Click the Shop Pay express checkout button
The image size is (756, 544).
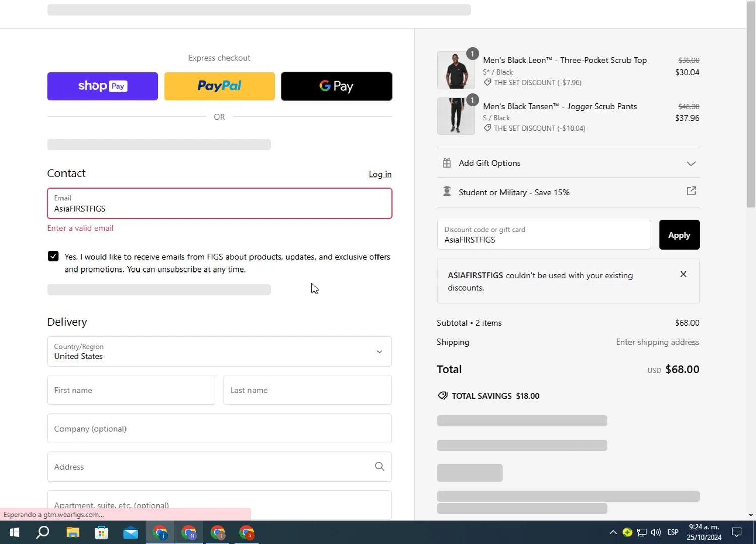coord(102,86)
